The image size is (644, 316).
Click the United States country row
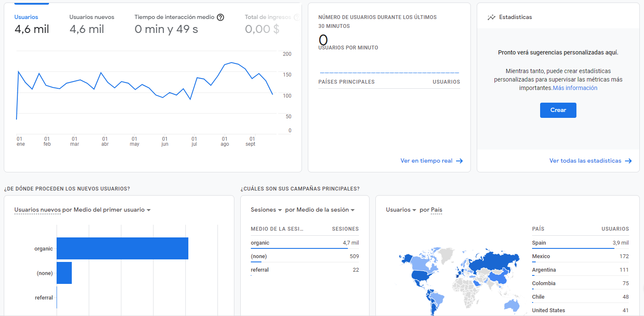click(x=580, y=311)
